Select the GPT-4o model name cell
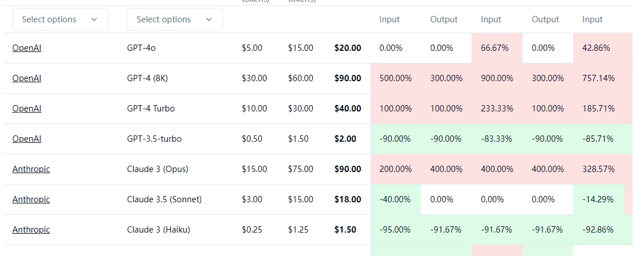Screen dimensions: 644x256 coord(141,48)
